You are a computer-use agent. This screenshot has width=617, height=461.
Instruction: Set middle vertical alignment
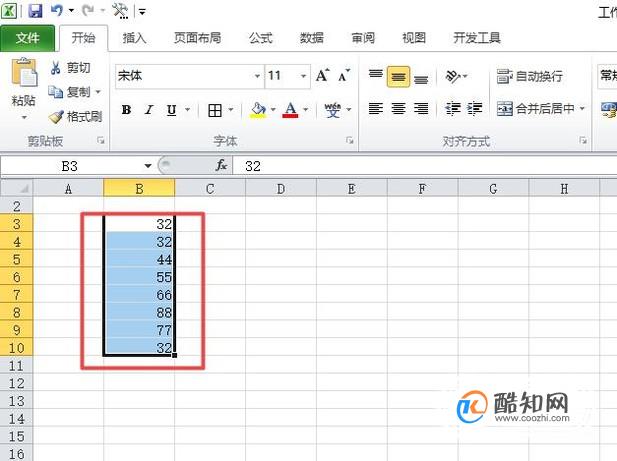pyautogui.click(x=398, y=77)
